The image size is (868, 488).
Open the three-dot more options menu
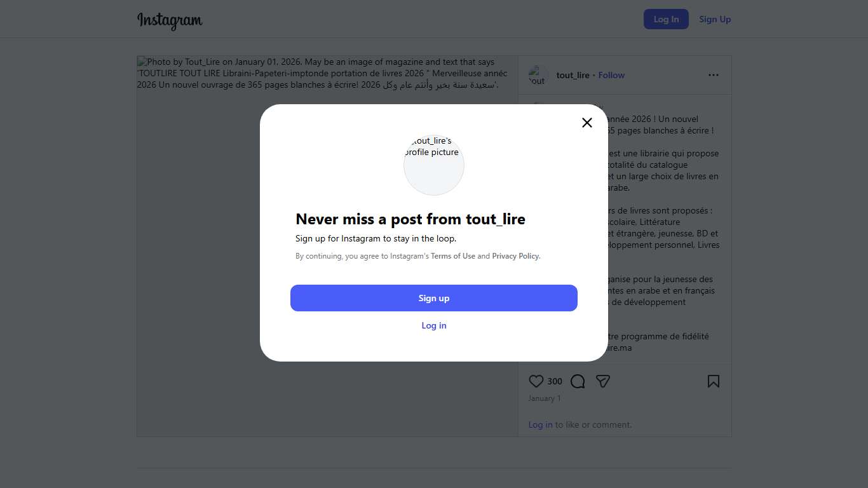coord(714,75)
